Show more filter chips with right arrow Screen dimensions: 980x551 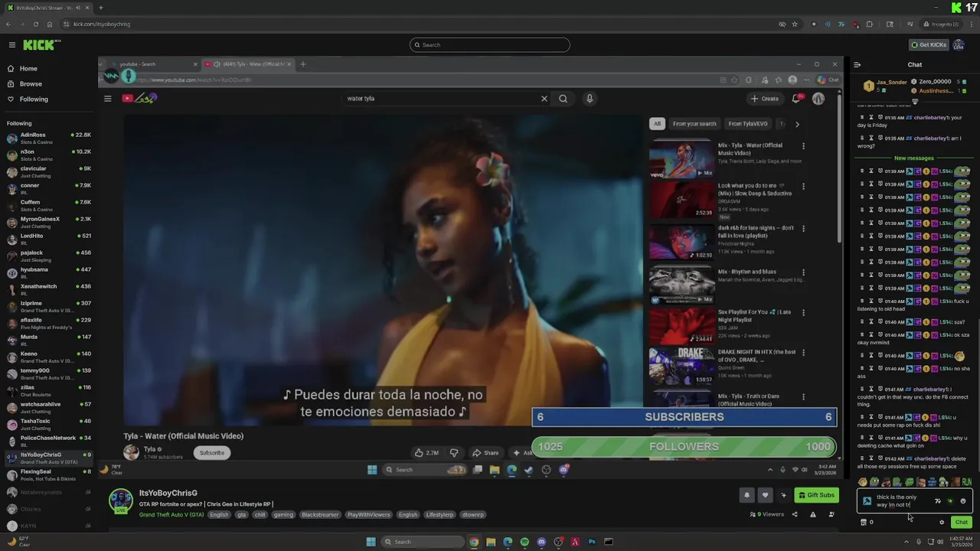coord(797,123)
